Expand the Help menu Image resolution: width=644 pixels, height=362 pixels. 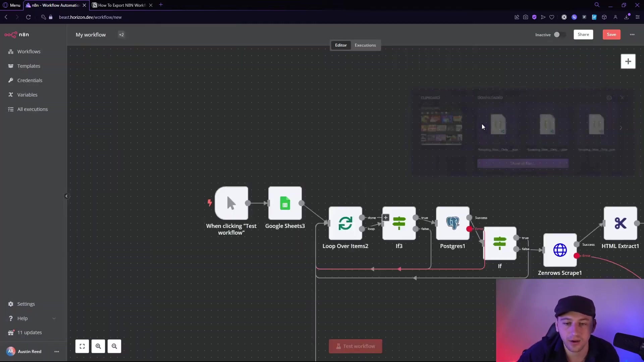point(33,318)
